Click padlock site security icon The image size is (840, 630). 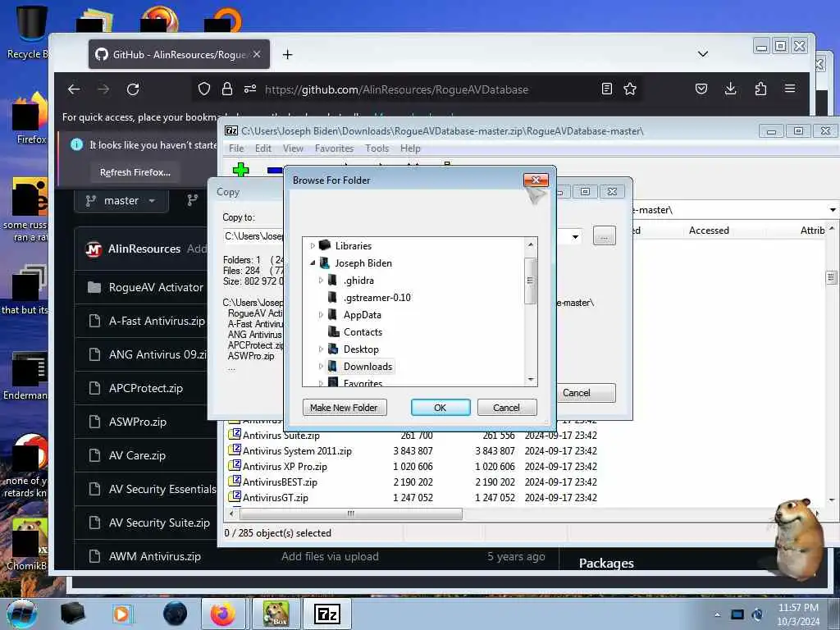coord(227,89)
